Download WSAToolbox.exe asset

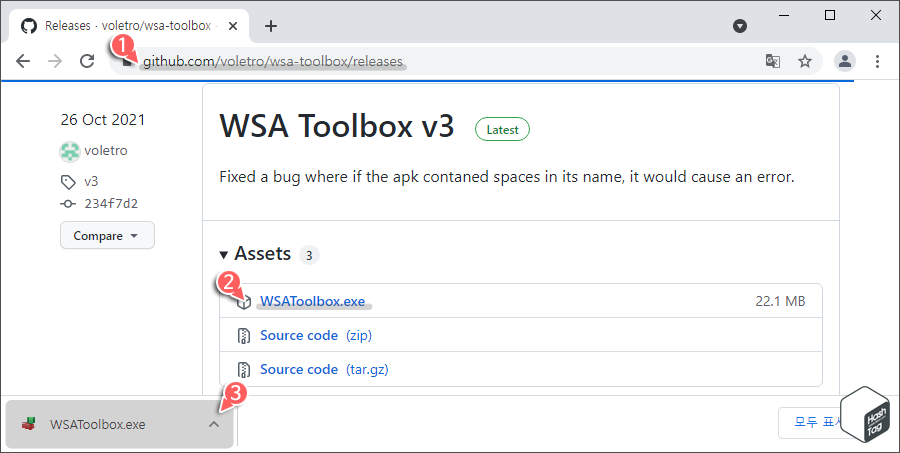[312, 301]
